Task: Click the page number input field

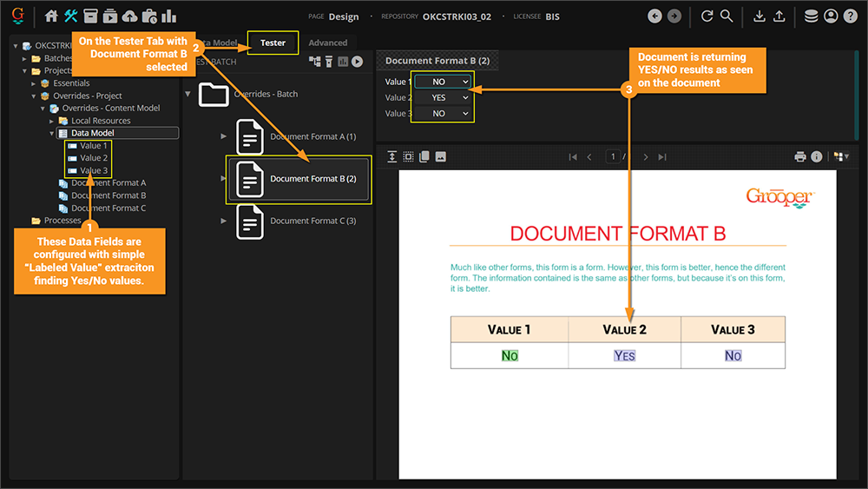Action: tap(613, 156)
